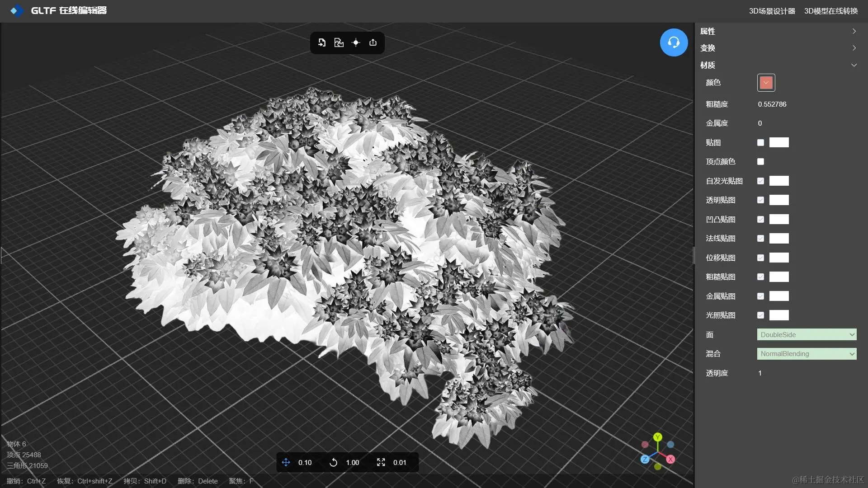Click the puzzle piece toolbar icon
The height and width of the screenshot is (488, 868).
339,42
